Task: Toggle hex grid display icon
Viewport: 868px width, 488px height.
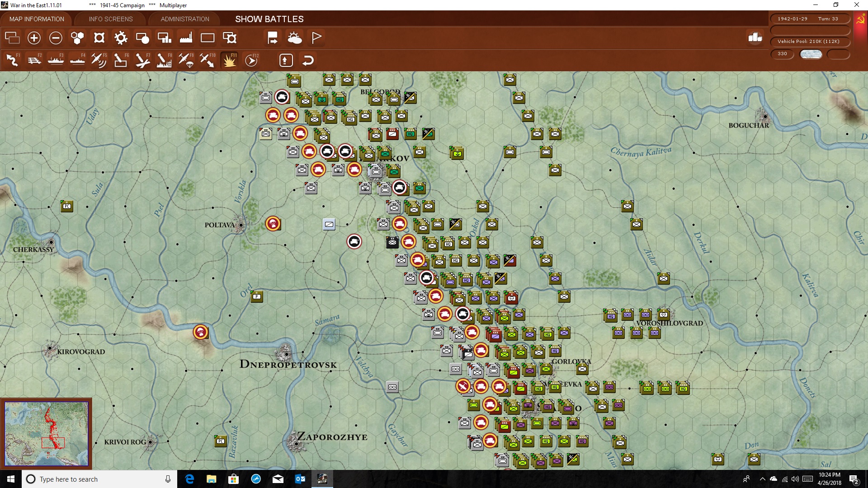Action: pos(77,38)
